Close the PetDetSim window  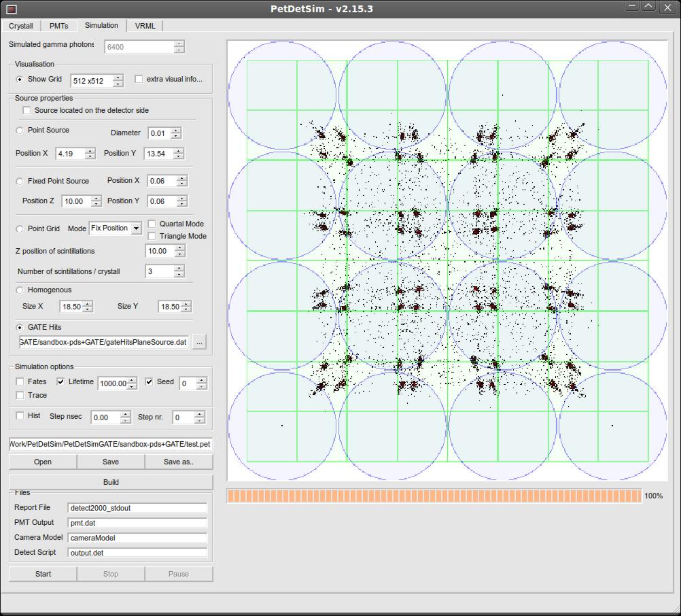(x=667, y=7)
